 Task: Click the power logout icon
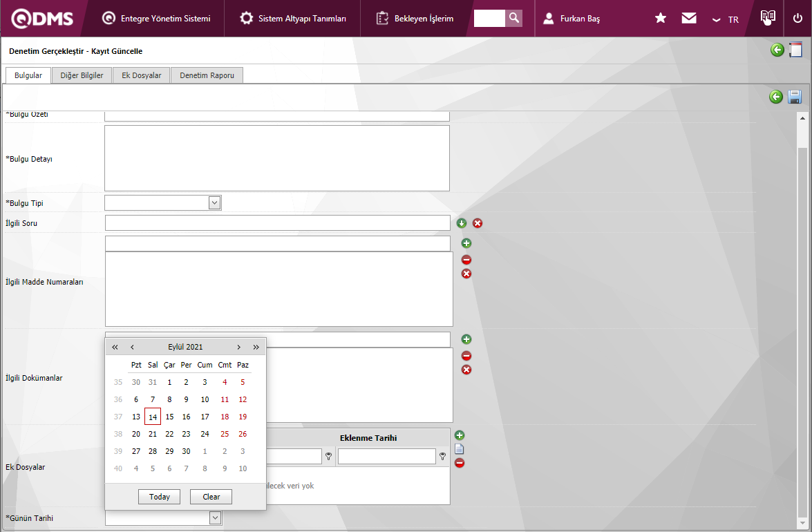(797, 19)
